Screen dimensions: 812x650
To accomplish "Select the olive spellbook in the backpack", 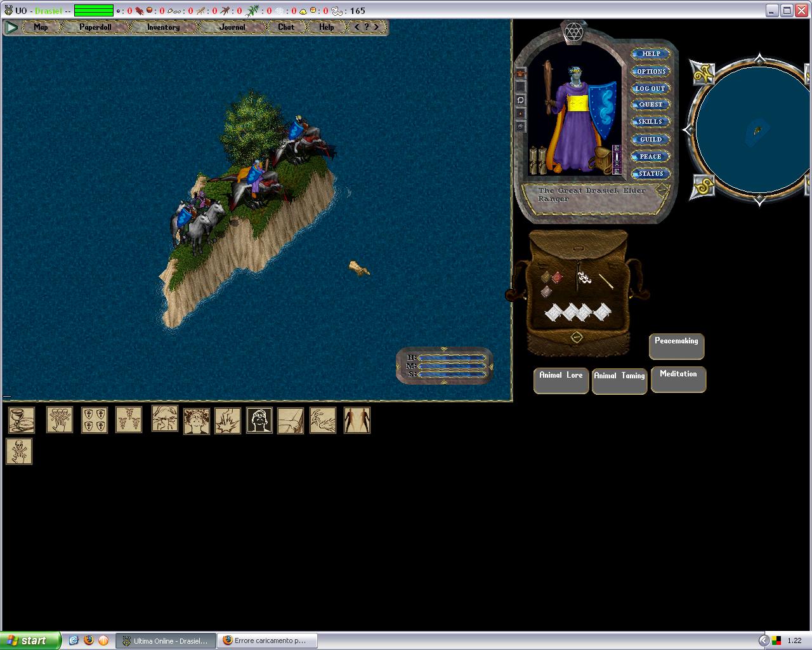I will tap(545, 277).
